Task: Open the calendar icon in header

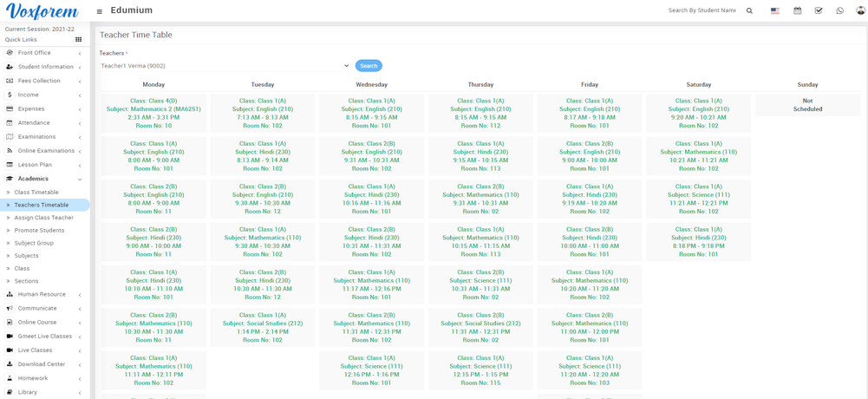Action: tap(797, 11)
